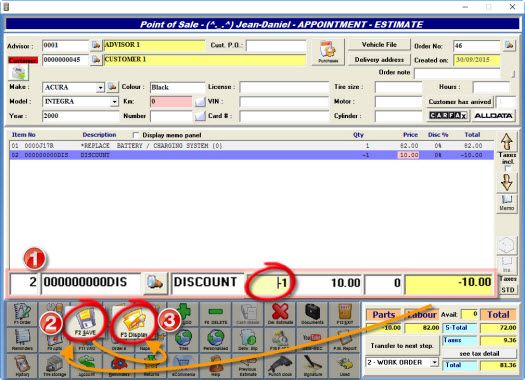Toggle the Taxes incl. checkbox
This screenshot has height=380, width=525.
click(508, 168)
